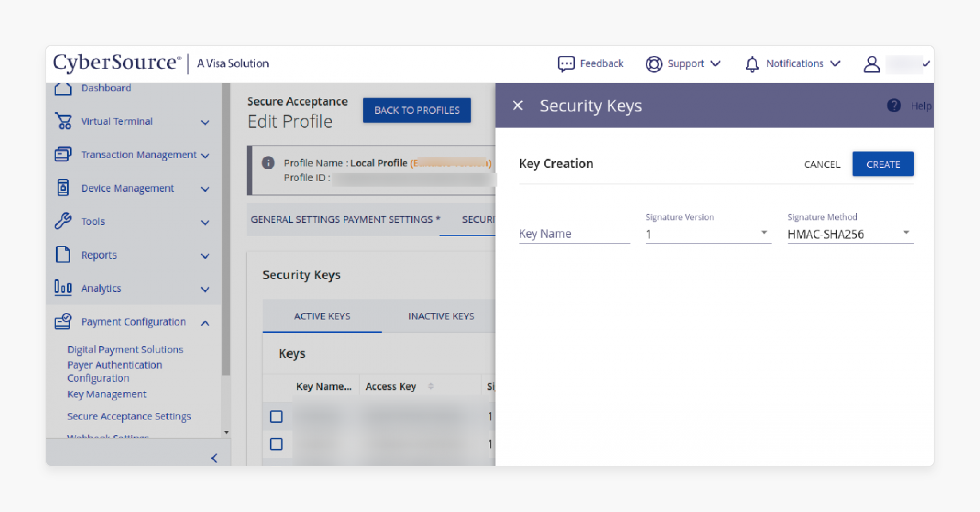Open the Support dropdown menu
980x512 pixels.
pyautogui.click(x=716, y=64)
